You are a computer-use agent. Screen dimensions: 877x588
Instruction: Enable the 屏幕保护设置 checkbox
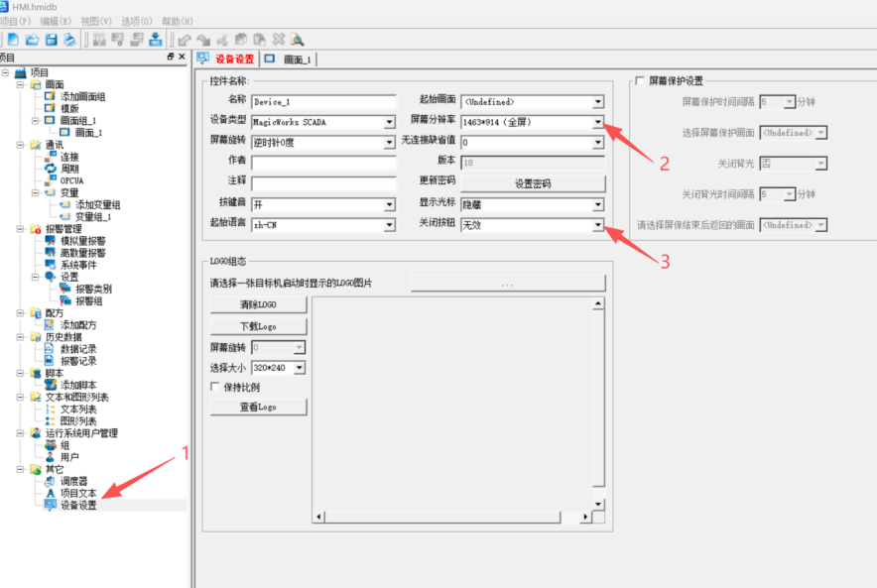(639, 80)
